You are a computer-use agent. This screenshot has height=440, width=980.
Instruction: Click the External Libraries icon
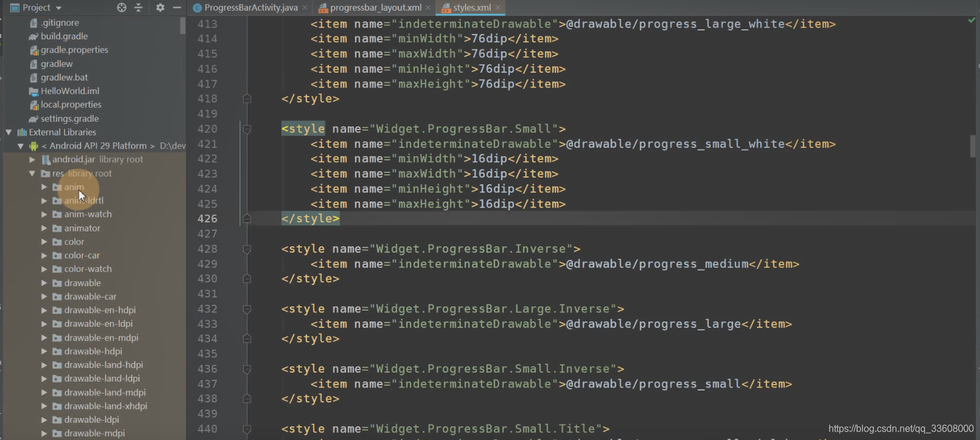[22, 132]
